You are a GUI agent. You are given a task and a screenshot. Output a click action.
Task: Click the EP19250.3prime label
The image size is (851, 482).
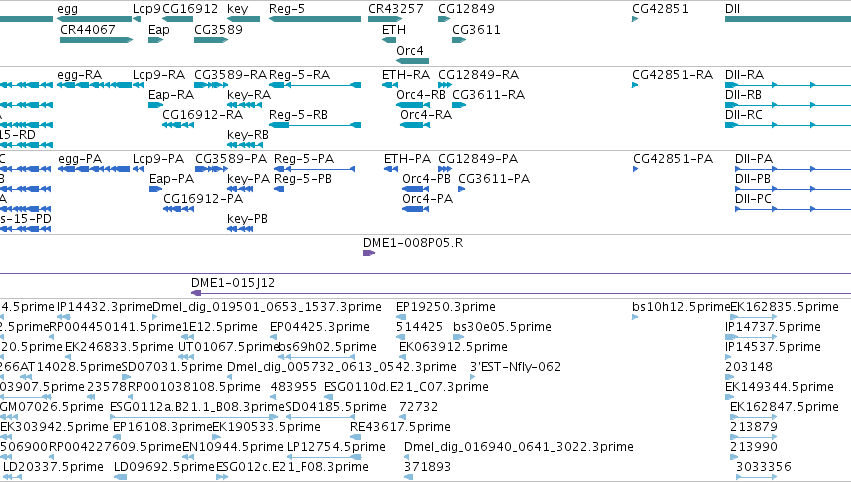coord(446,307)
